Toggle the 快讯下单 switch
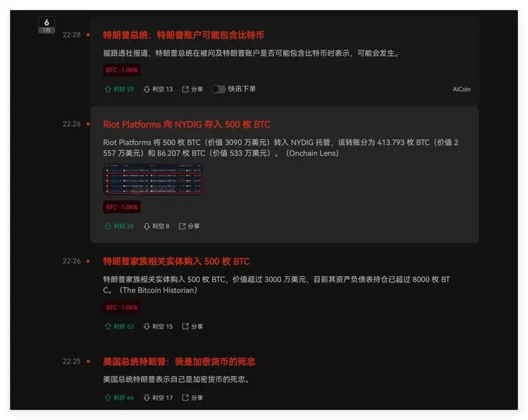 coord(218,89)
